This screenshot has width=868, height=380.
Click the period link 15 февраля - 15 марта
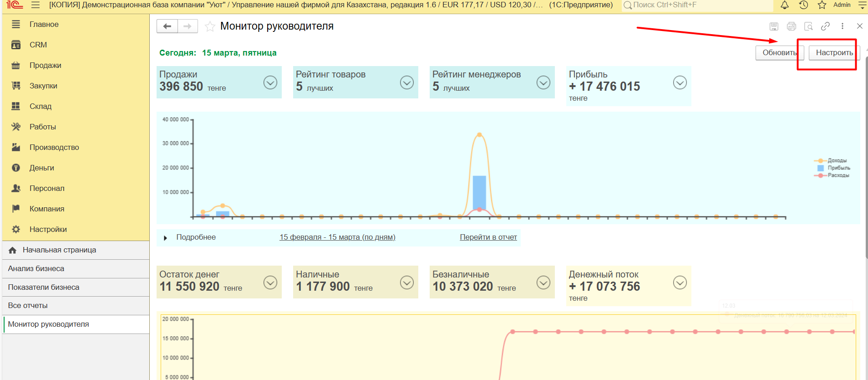pos(337,237)
